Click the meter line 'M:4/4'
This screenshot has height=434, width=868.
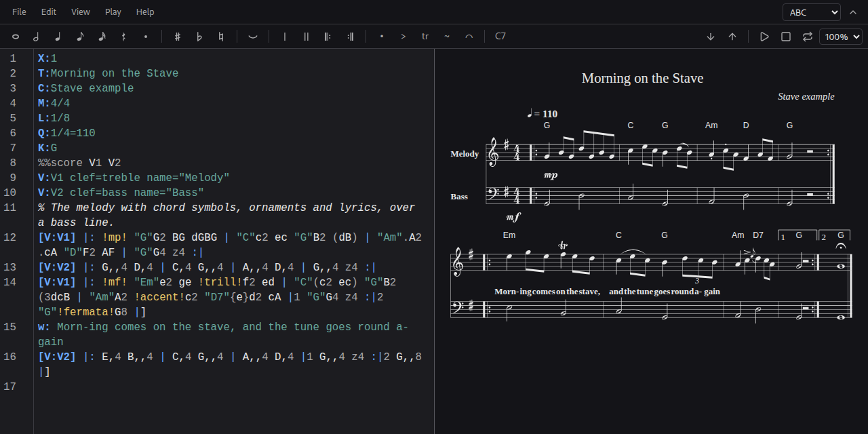tap(54, 103)
